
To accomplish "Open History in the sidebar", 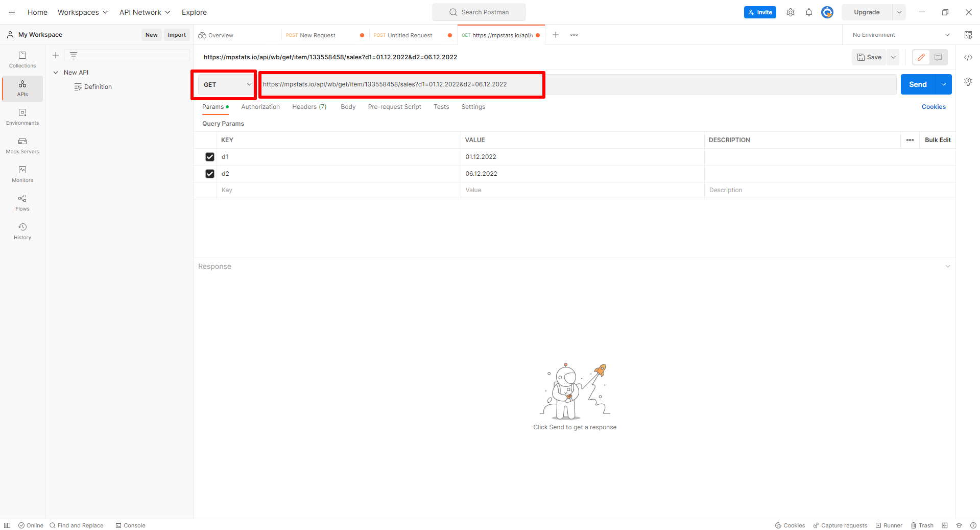I will coord(22,231).
